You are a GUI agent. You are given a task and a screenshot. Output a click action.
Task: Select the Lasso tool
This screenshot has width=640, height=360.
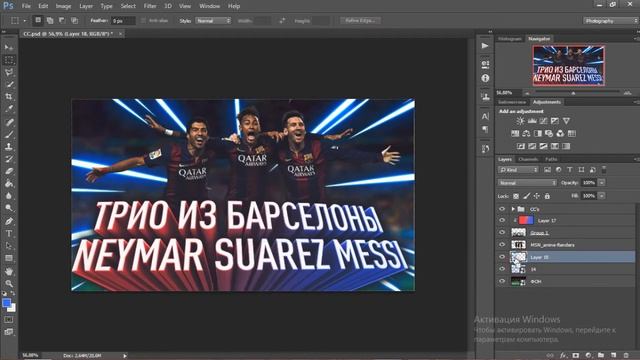coord(9,72)
